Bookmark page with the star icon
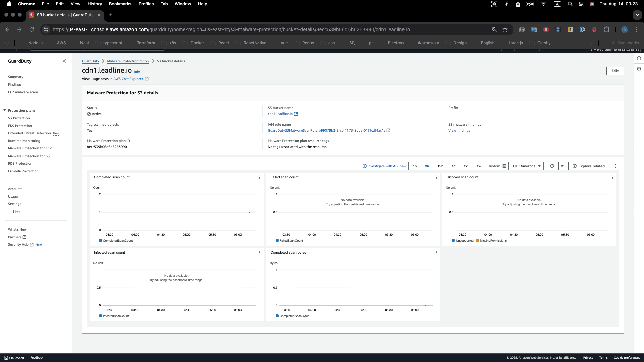Screen dimensions: 644x362 [505, 29]
